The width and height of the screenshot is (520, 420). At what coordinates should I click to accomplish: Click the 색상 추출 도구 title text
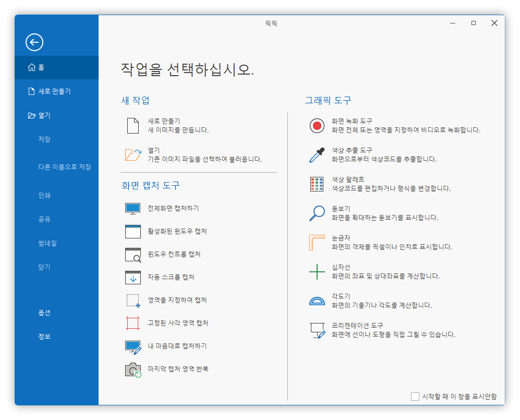pyautogui.click(x=352, y=150)
